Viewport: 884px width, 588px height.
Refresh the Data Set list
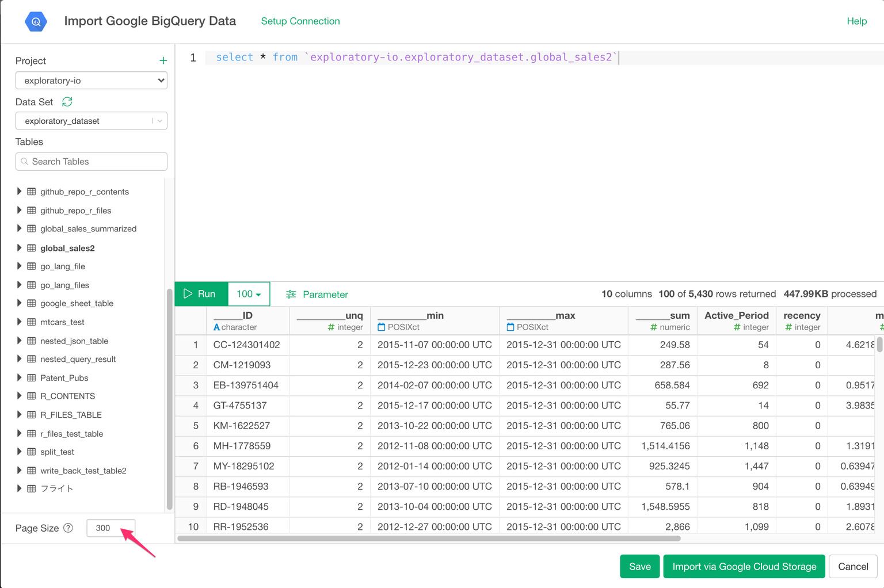point(67,102)
